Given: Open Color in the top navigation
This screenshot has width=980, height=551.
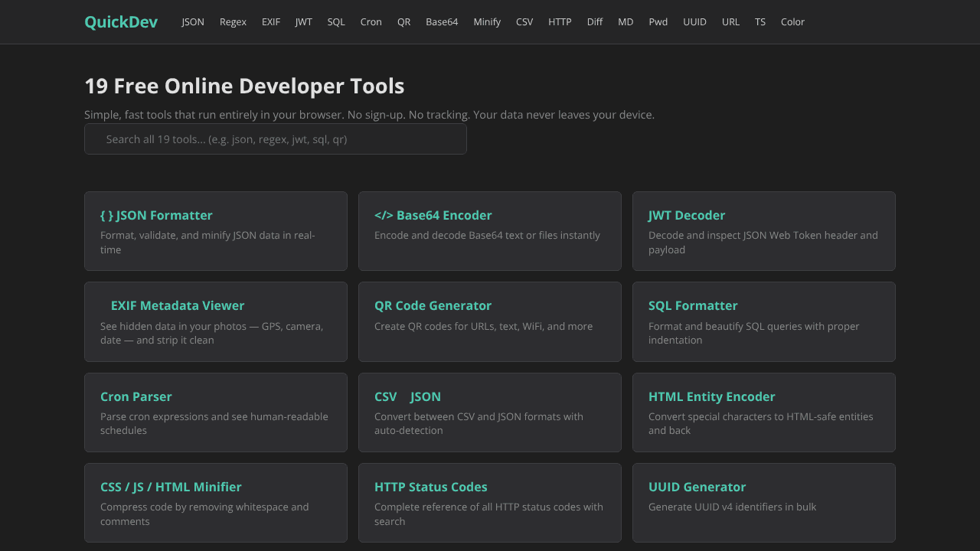Looking at the screenshot, I should coord(792,22).
